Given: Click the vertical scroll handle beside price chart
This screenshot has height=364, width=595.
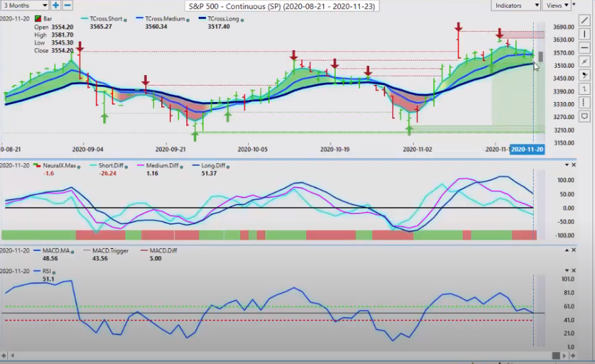Looking at the screenshot, I should click(x=541, y=57).
